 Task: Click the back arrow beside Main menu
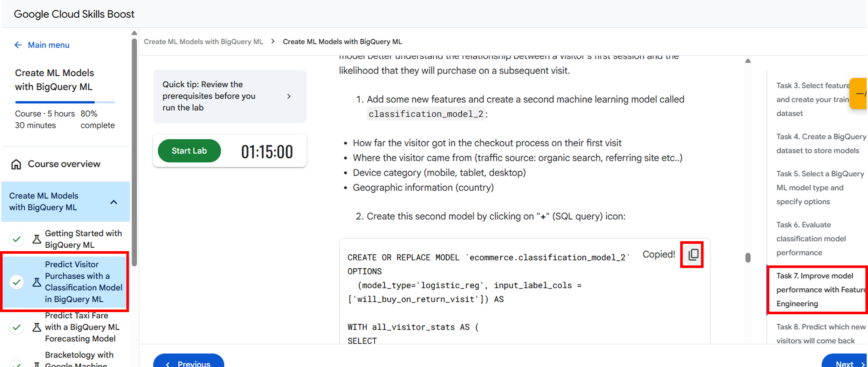[x=18, y=45]
